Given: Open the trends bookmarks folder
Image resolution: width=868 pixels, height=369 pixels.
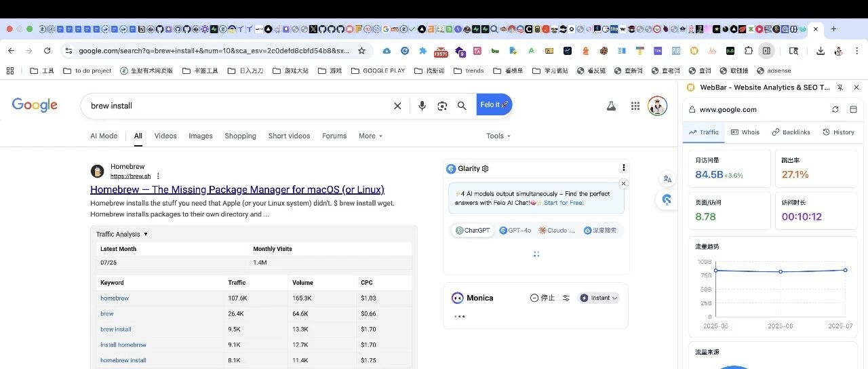Looking at the screenshot, I should point(469,71).
